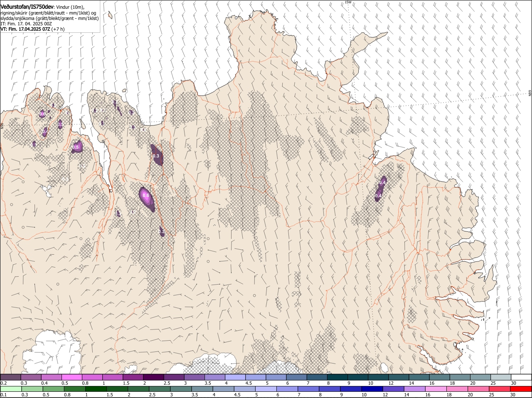Pick the bright red 30 swatch ending the rain legend
This screenshot has height=398, width=532.
(520, 389)
